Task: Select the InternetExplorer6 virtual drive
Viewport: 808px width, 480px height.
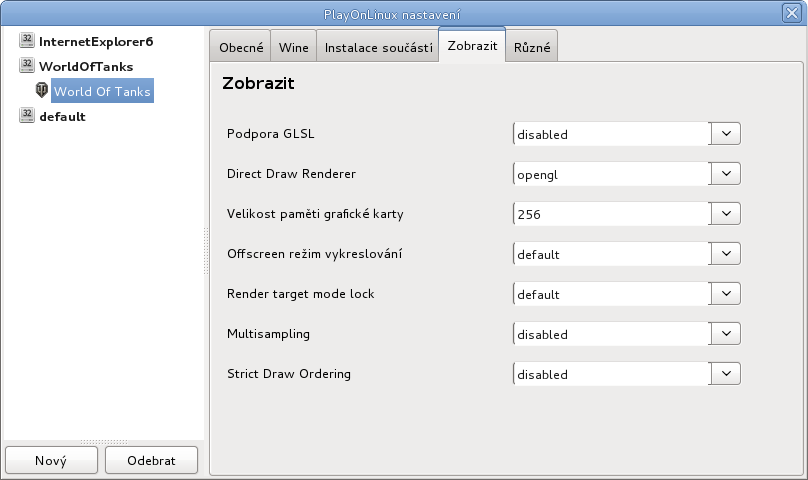Action: click(x=96, y=42)
